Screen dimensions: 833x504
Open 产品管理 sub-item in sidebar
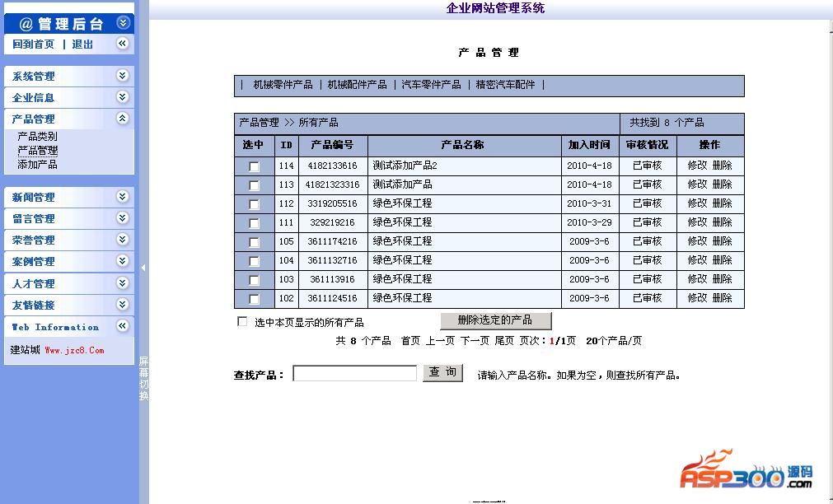37,151
